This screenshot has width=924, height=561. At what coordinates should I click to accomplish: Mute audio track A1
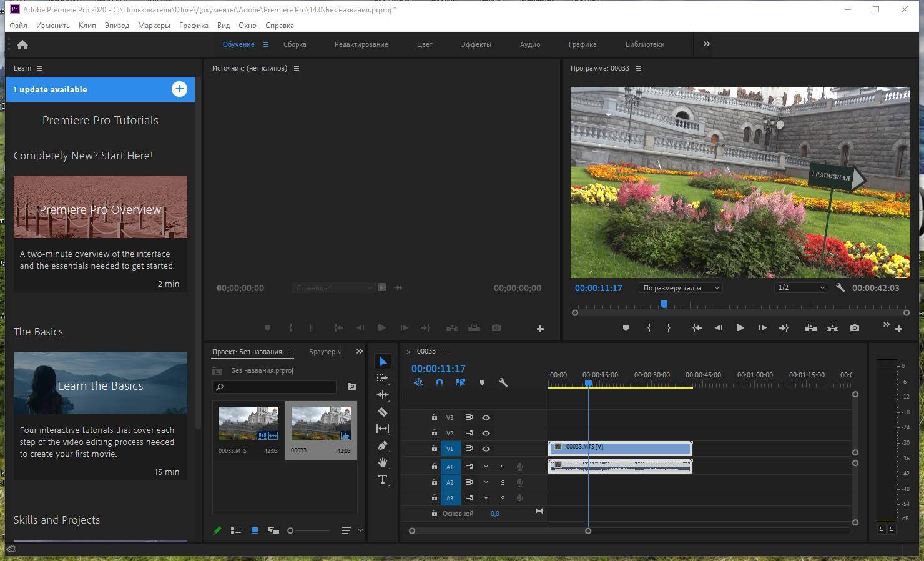tap(486, 467)
